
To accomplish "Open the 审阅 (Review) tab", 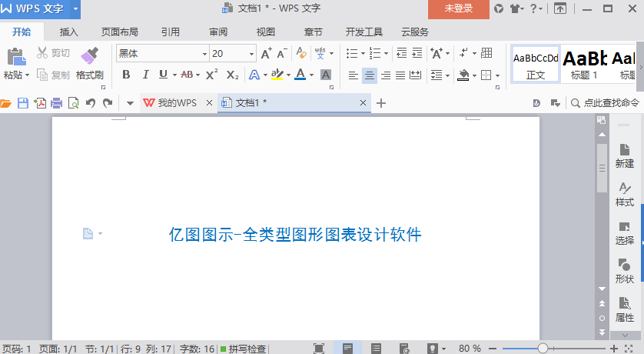I will 218,32.
